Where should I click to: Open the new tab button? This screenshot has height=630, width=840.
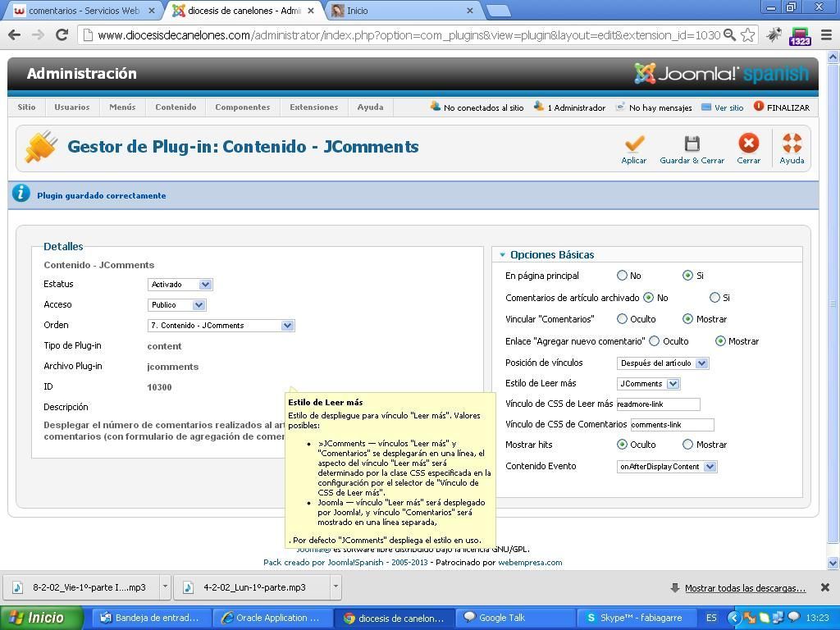[x=498, y=11]
